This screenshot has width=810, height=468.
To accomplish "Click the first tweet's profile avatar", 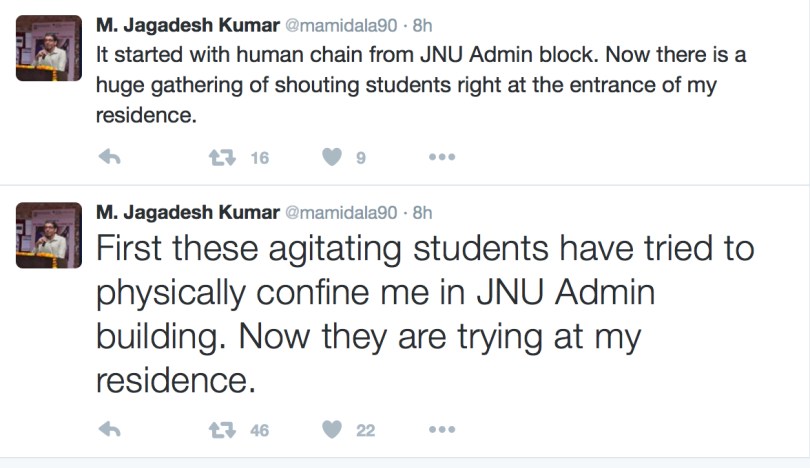I will [x=48, y=48].
